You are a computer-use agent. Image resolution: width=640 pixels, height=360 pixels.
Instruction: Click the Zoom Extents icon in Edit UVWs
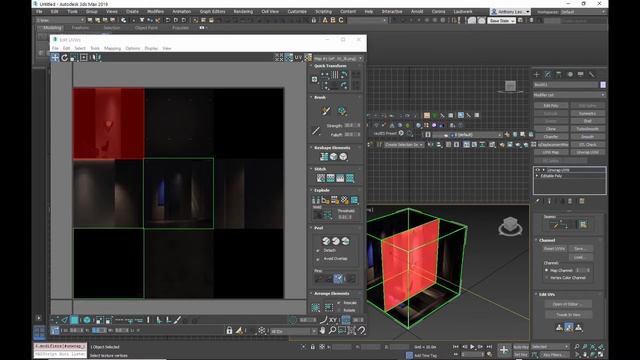pos(351,330)
